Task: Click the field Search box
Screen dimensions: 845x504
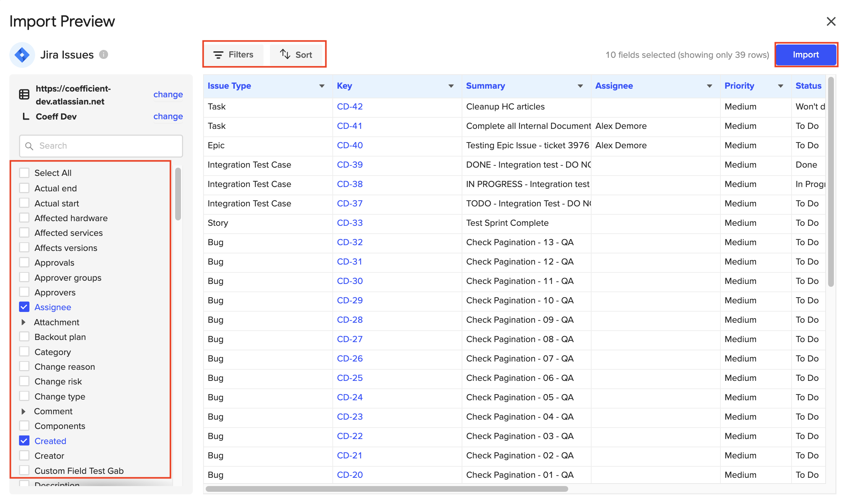Action: coord(101,146)
